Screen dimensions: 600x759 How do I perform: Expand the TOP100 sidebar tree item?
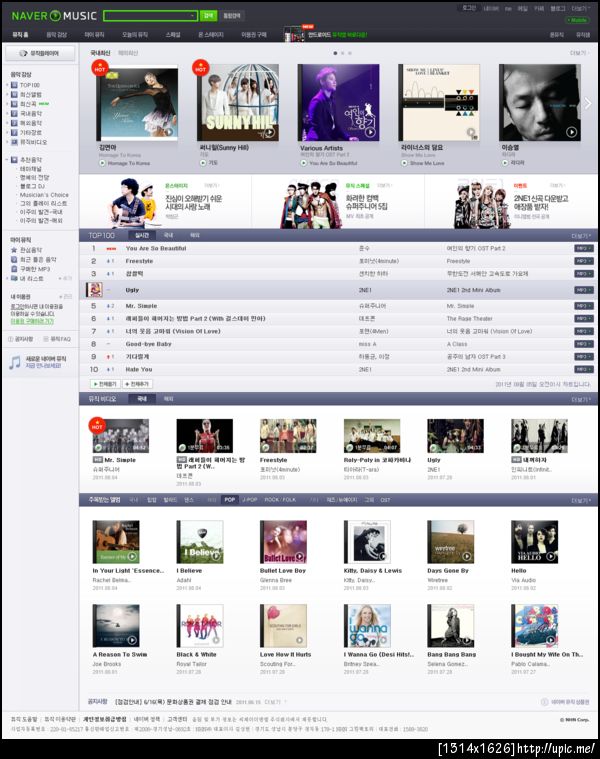[7, 85]
